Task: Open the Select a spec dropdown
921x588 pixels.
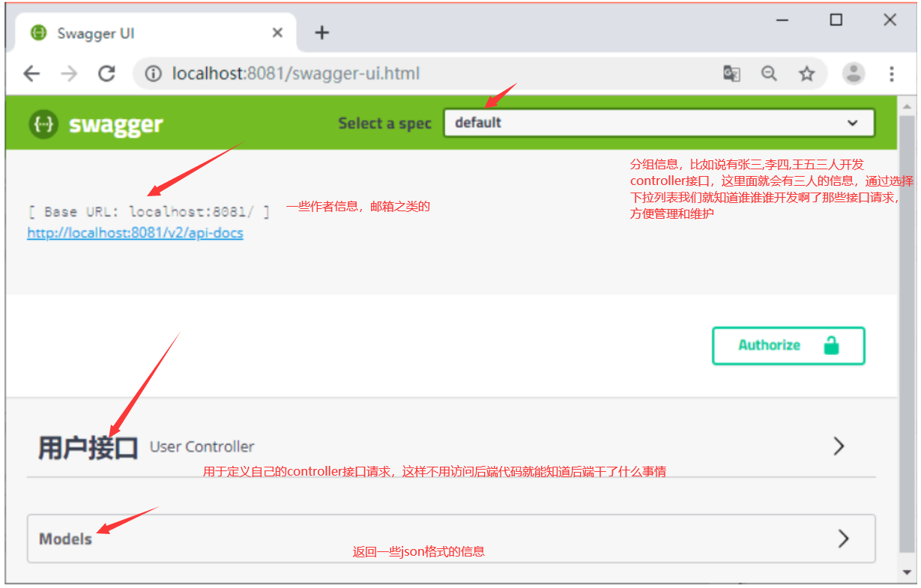Action: pos(659,123)
